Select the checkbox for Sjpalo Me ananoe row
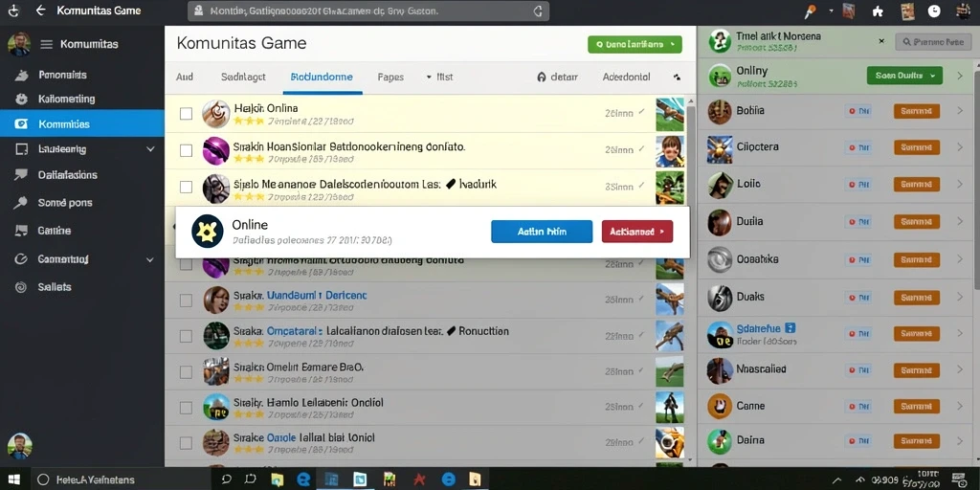Viewport: 980px width, 490px height. click(x=186, y=187)
